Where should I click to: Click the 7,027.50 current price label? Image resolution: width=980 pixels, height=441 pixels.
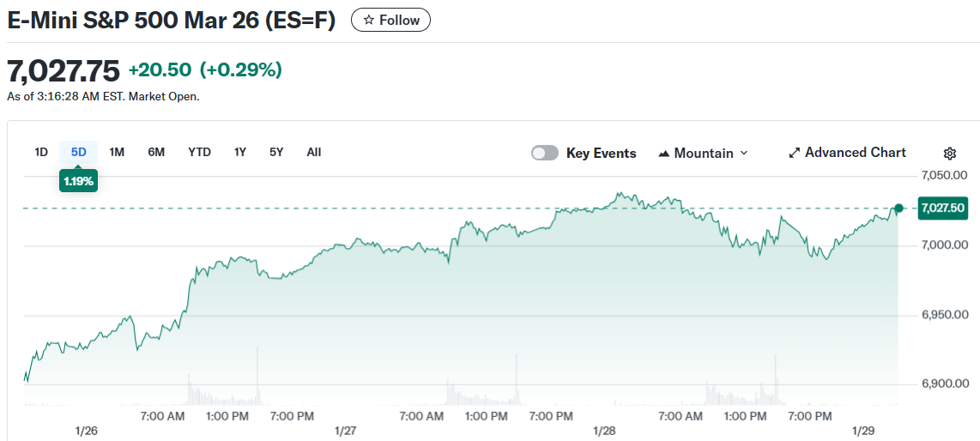click(942, 208)
